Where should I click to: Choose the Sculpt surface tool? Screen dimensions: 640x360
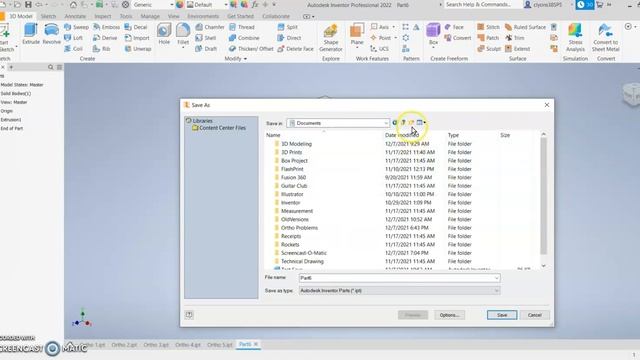tap(489, 49)
